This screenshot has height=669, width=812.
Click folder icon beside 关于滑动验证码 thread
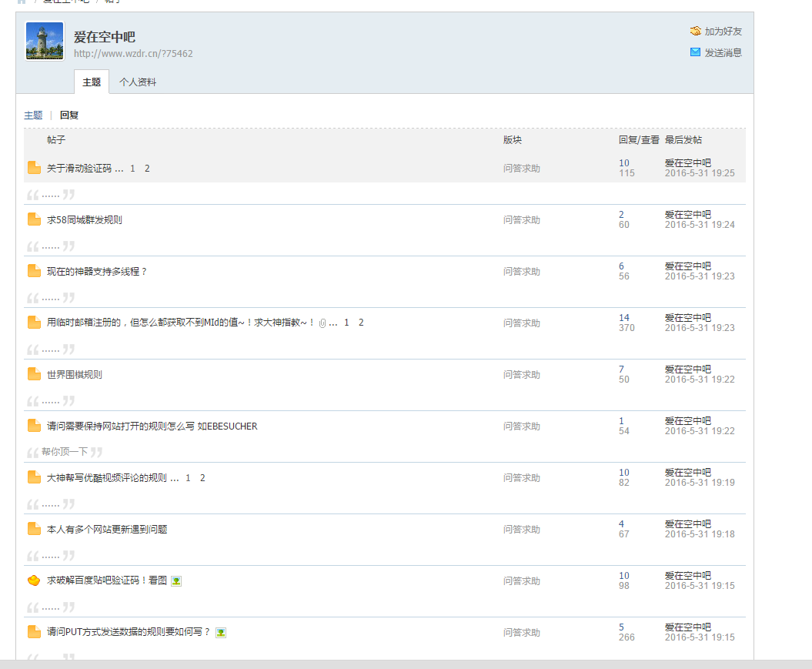pos(34,168)
